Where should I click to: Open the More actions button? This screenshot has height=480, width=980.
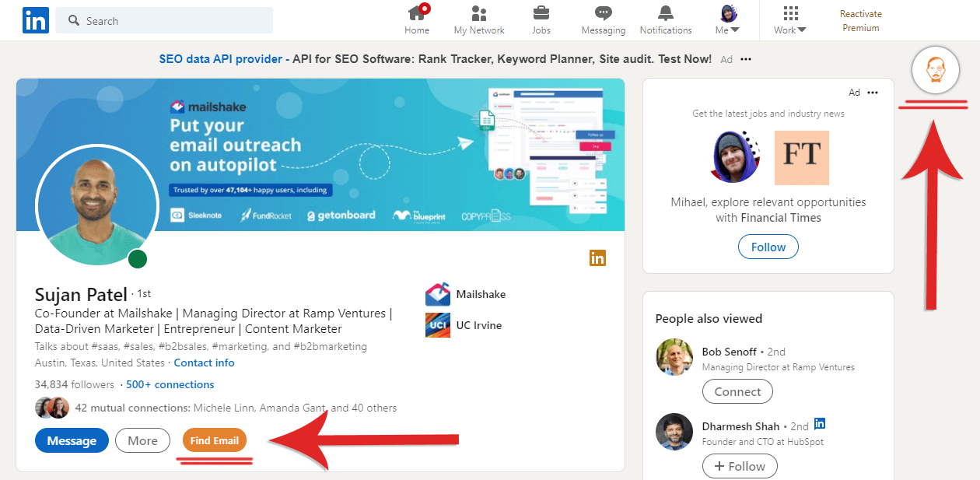(142, 440)
